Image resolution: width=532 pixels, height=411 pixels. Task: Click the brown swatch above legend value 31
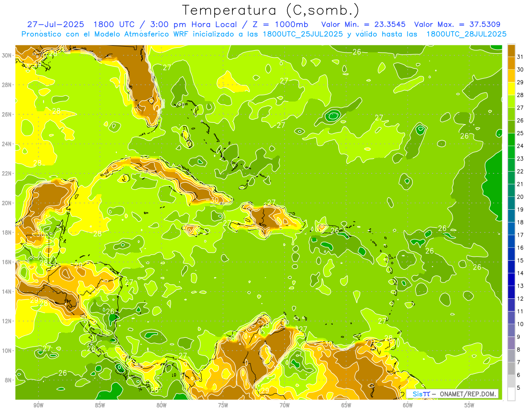[511, 51]
